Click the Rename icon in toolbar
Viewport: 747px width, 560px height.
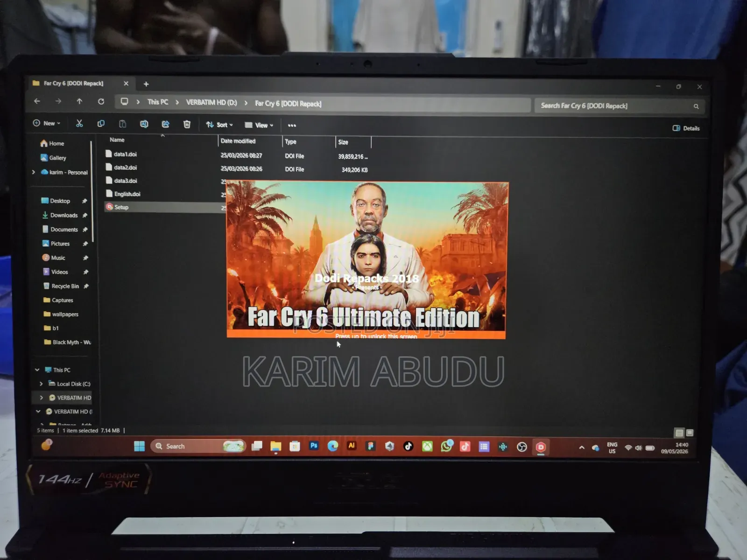pyautogui.click(x=144, y=124)
